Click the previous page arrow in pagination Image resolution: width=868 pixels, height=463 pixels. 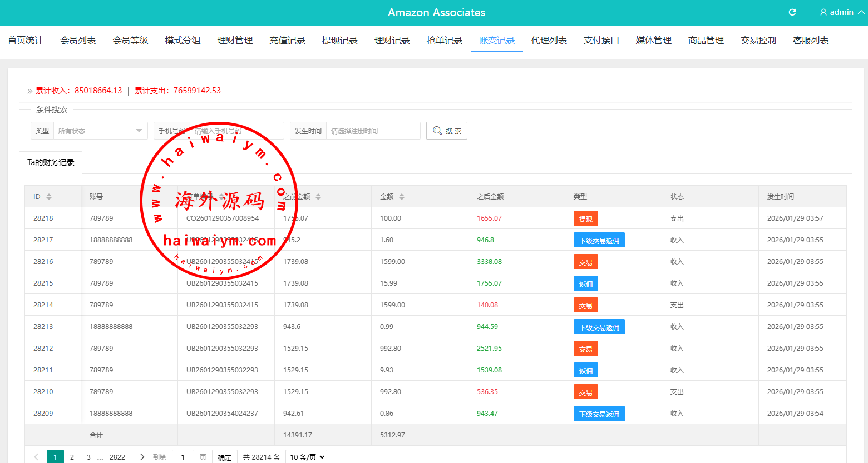tap(36, 457)
